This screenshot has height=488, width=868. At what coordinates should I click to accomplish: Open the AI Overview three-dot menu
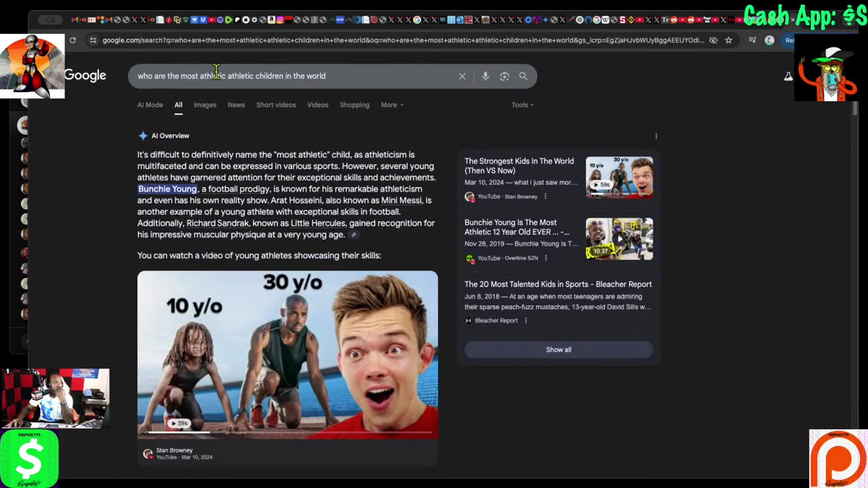click(x=656, y=136)
